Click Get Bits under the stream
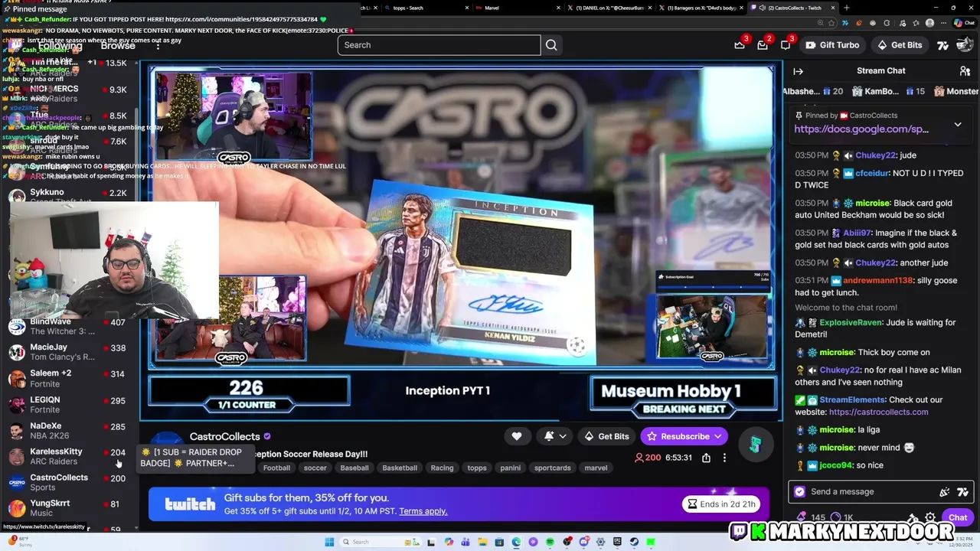Image resolution: width=980 pixels, height=551 pixels. coord(606,436)
